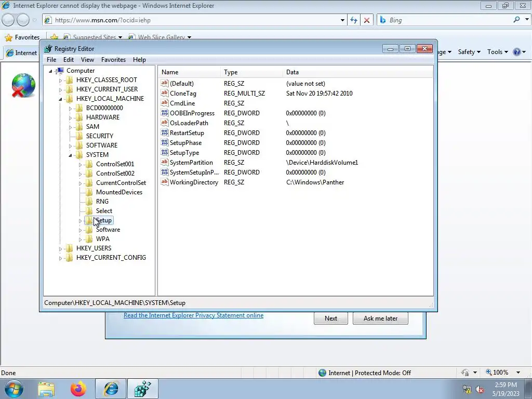The height and width of the screenshot is (399, 532).
Task: Expand the BCD00000000 key
Action: coord(70,109)
